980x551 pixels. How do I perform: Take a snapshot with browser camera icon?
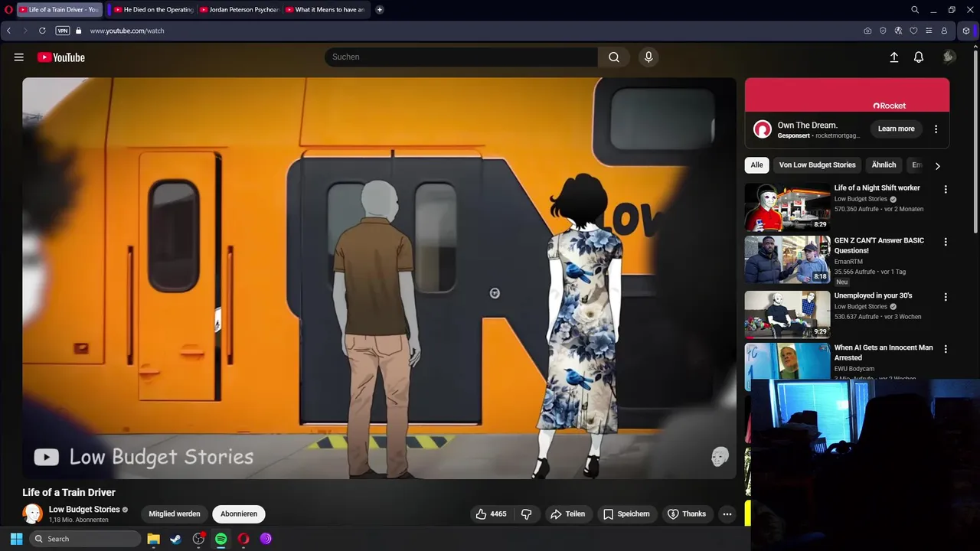(867, 31)
